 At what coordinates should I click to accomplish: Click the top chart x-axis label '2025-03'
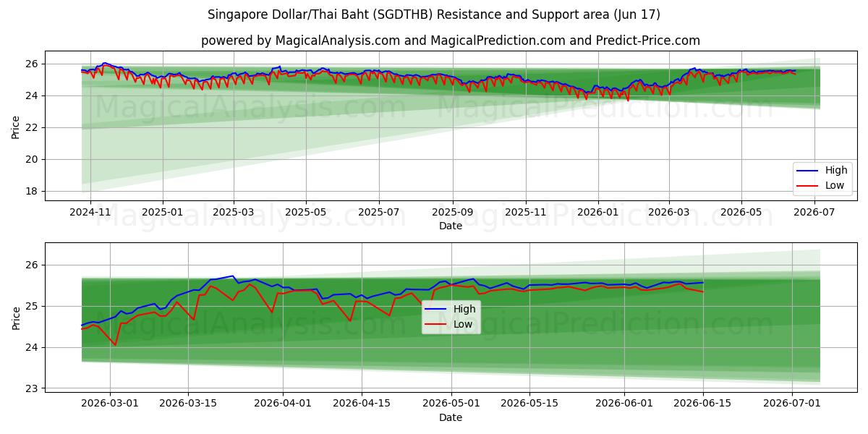tap(233, 213)
